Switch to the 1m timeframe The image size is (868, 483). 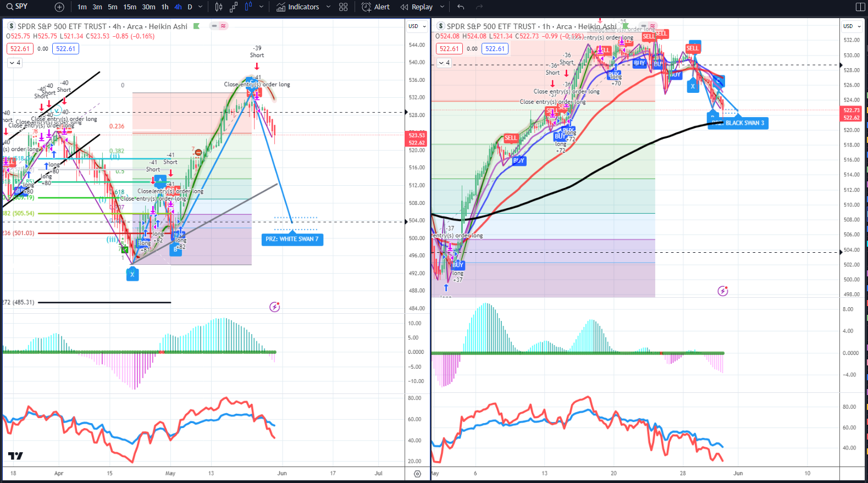pos(82,7)
